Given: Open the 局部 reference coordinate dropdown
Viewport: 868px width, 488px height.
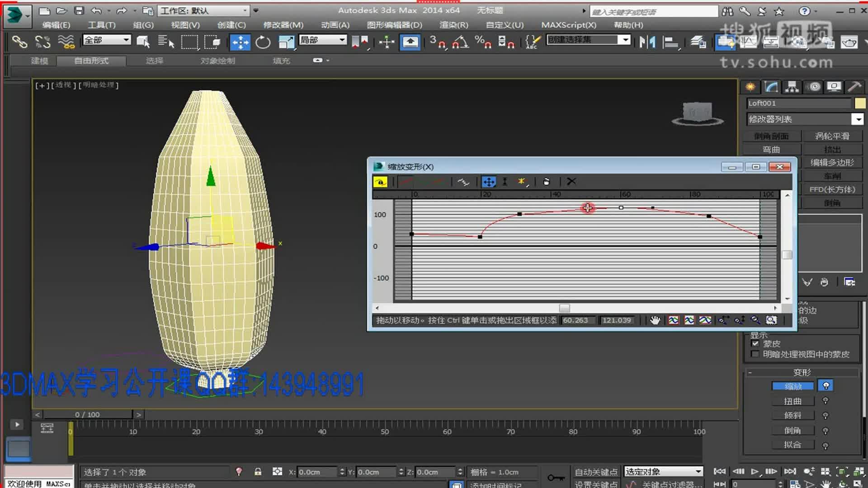Looking at the screenshot, I should coord(342,40).
